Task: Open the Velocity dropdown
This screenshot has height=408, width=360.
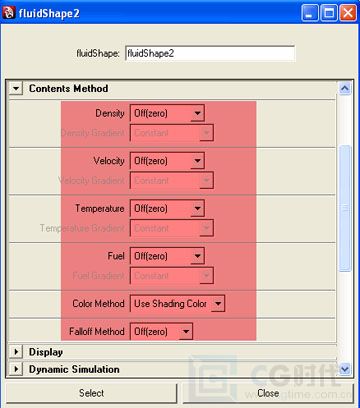Action: (167, 161)
